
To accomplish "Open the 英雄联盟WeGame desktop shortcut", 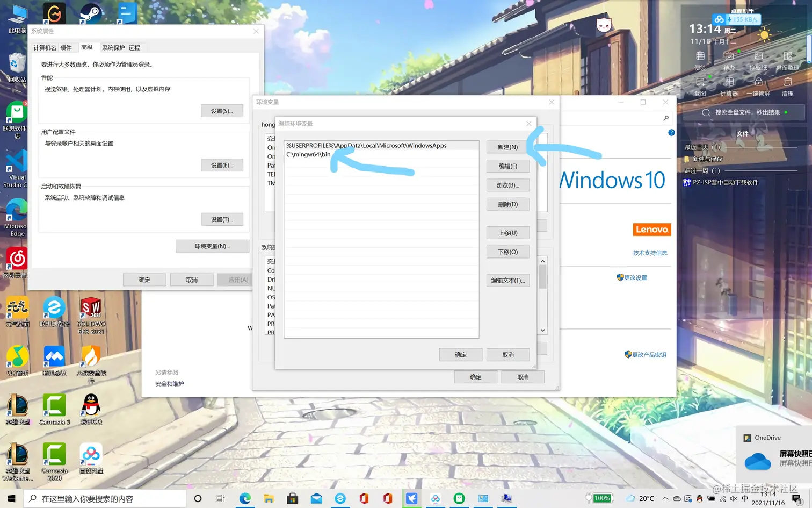I will coord(18,461).
